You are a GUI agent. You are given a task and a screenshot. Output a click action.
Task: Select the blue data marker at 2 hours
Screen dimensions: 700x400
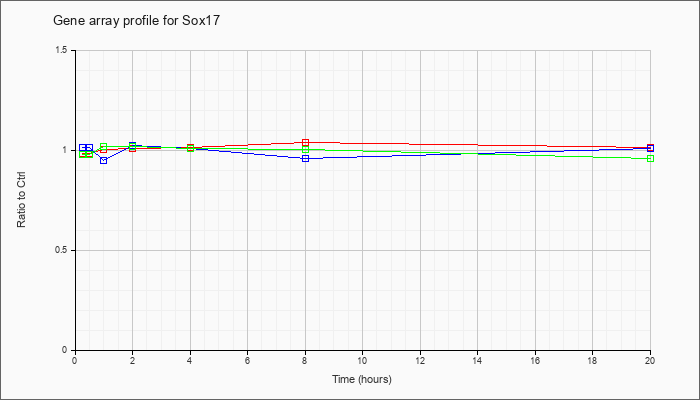point(132,145)
